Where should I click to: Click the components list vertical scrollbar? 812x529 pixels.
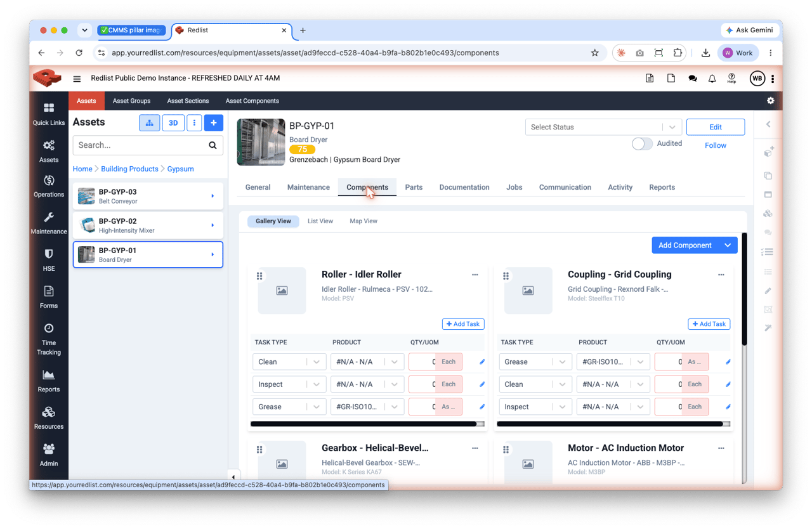744,289
